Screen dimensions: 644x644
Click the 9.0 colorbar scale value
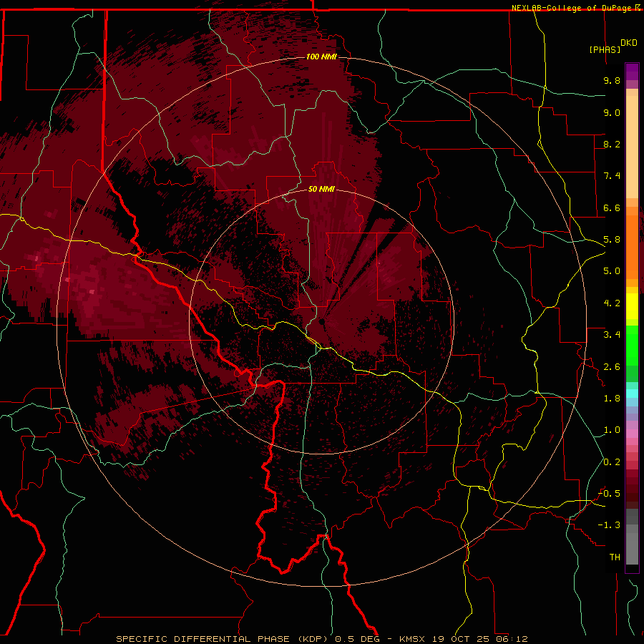coord(612,112)
